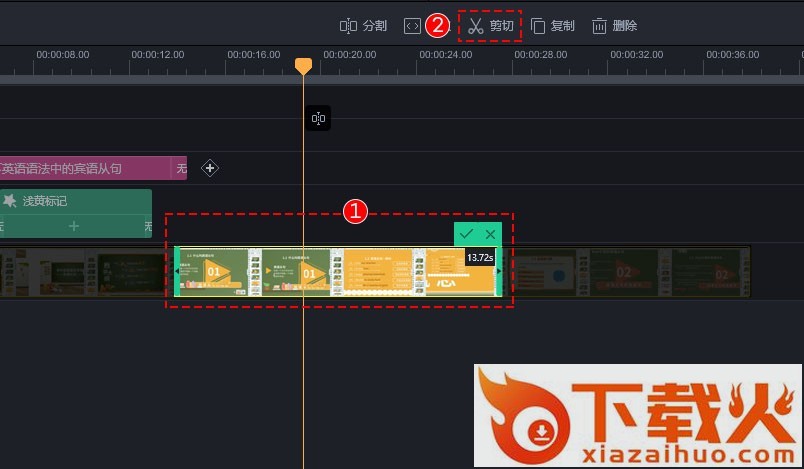
Task: Click the star icon on 浅黄标记 clip
Action: pyautogui.click(x=9, y=201)
